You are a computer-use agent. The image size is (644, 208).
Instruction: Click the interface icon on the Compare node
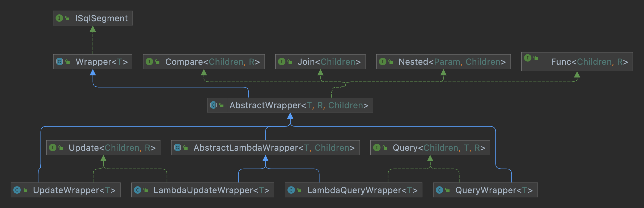tap(149, 62)
